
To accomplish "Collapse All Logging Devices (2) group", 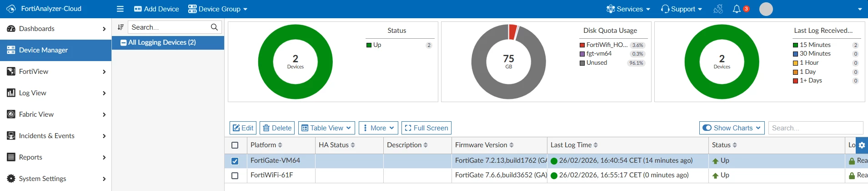I will (x=123, y=42).
